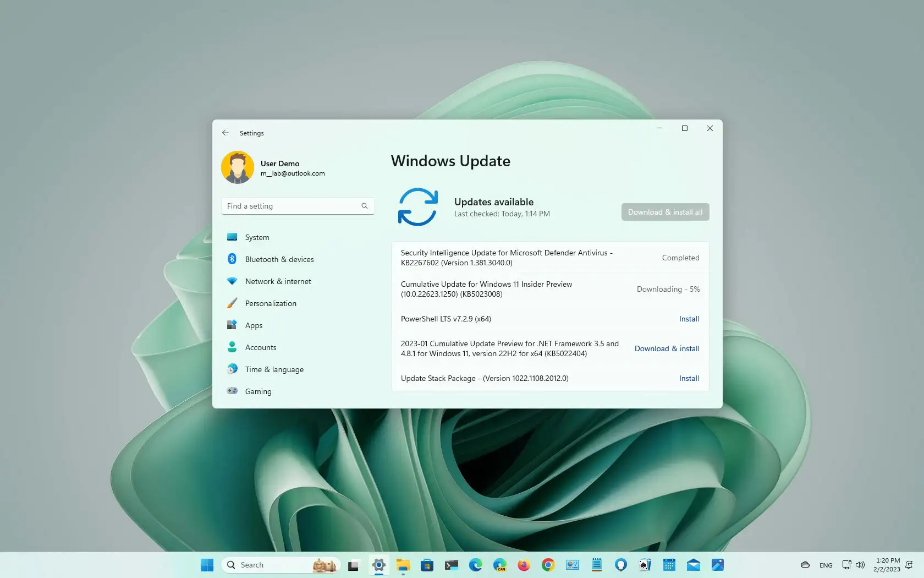Open Solitaire from the taskbar

(x=645, y=565)
